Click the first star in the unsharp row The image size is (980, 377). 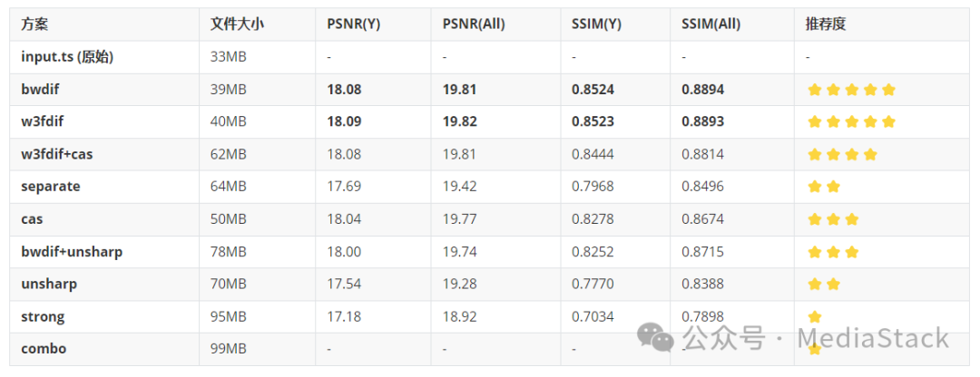815,285
